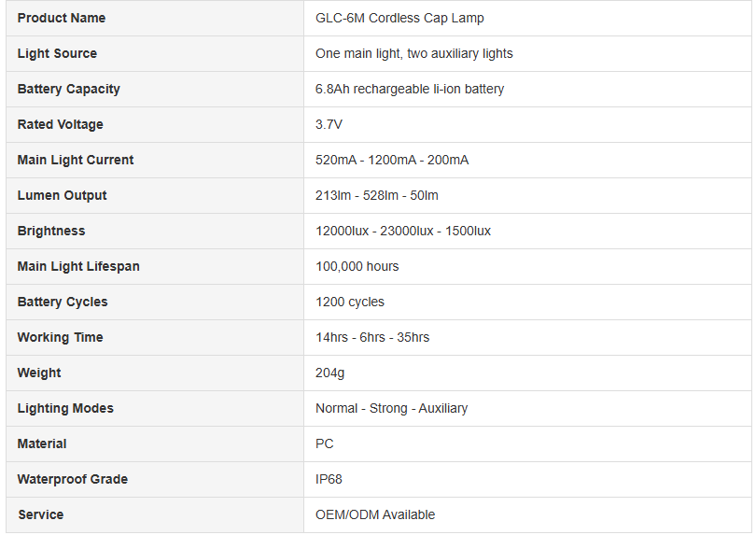The width and height of the screenshot is (756, 535).
Task: Click the Rated Voltage 3.7V value
Action: (x=329, y=124)
